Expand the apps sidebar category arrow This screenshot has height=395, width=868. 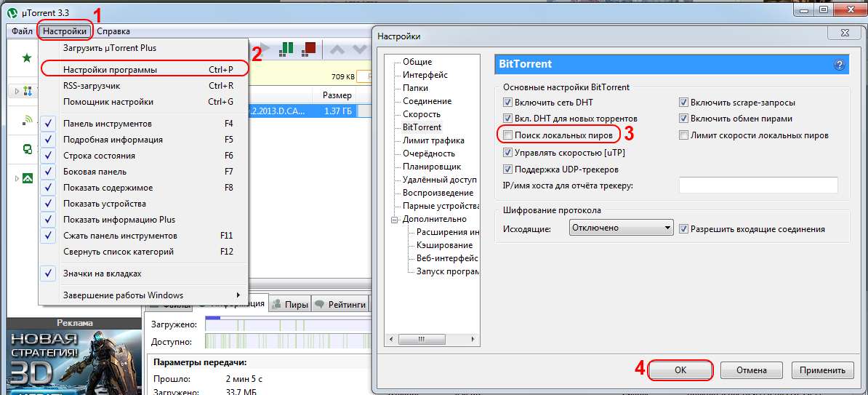click(17, 178)
